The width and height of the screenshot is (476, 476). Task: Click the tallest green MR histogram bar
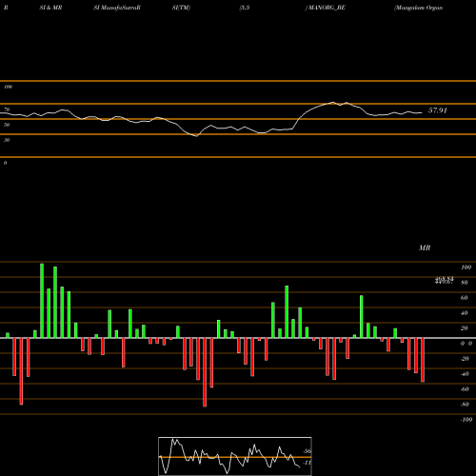(42, 301)
